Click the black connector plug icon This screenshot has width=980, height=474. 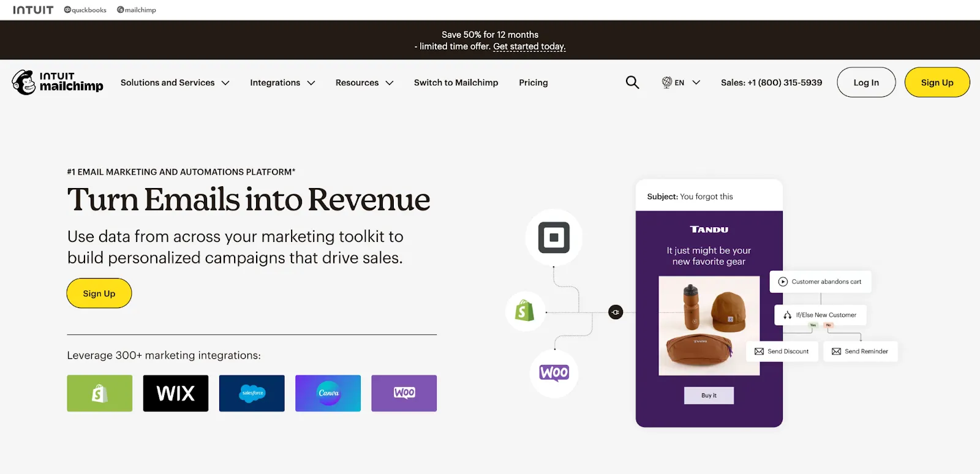pos(616,312)
